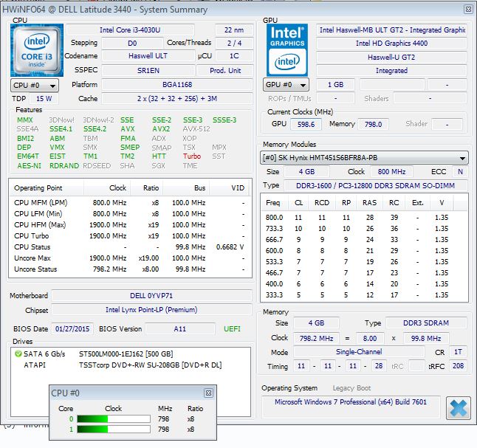Image resolution: width=477 pixels, height=448 pixels.
Task: Open the CPU #0 selector dropdown
Action: point(35,86)
